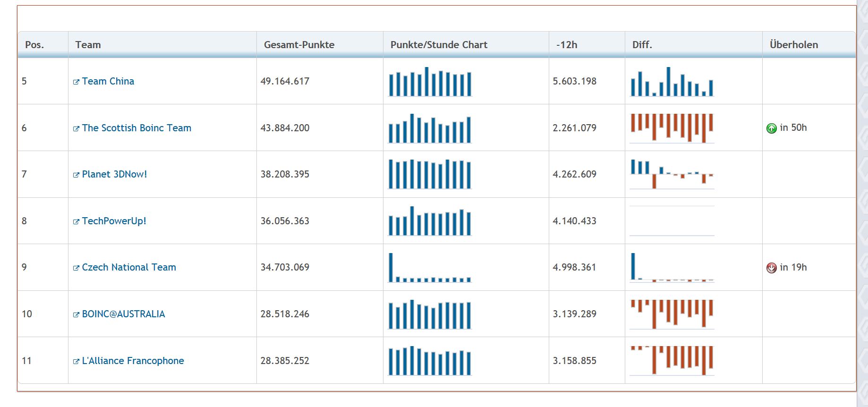Select total points value 38.208.395

(285, 174)
